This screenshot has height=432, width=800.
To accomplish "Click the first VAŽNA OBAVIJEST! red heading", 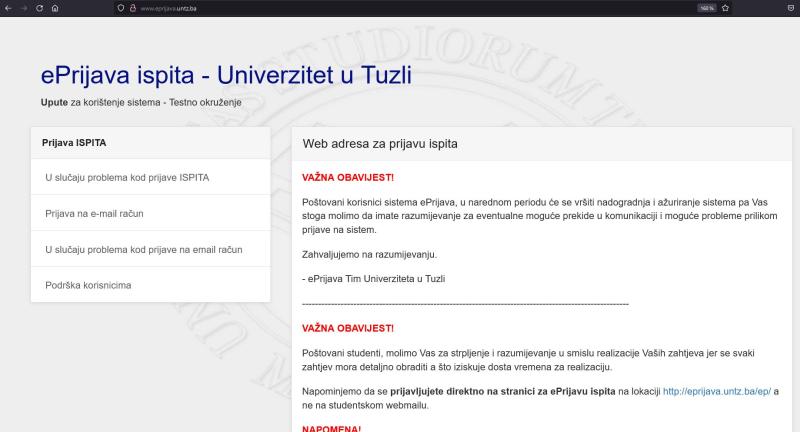I will coord(348,177).
